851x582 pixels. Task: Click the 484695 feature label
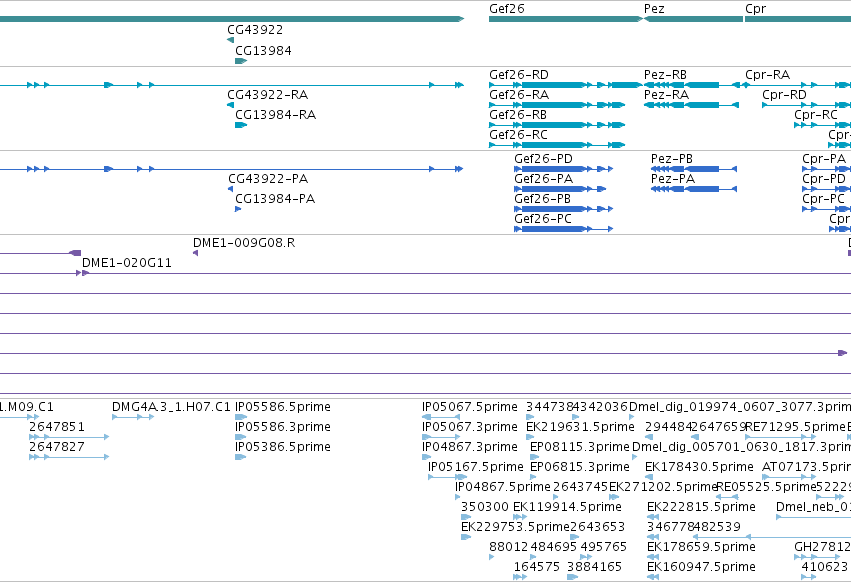pyautogui.click(x=554, y=547)
